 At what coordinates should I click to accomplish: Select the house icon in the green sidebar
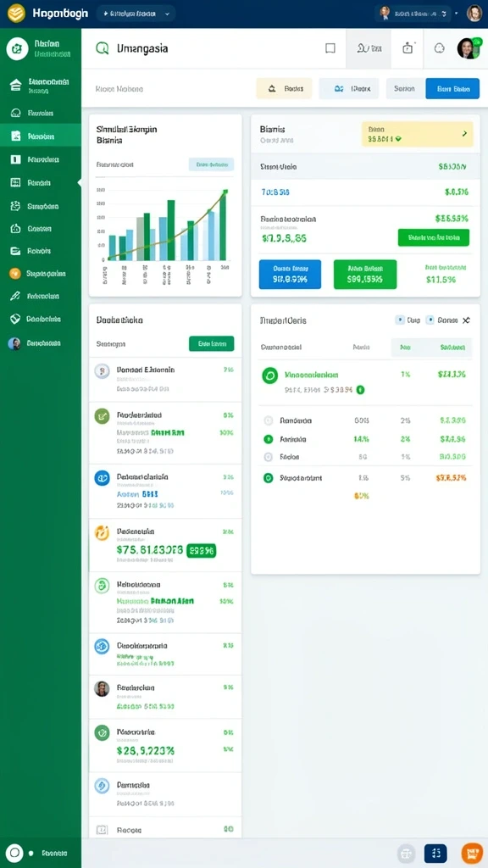[x=16, y=85]
